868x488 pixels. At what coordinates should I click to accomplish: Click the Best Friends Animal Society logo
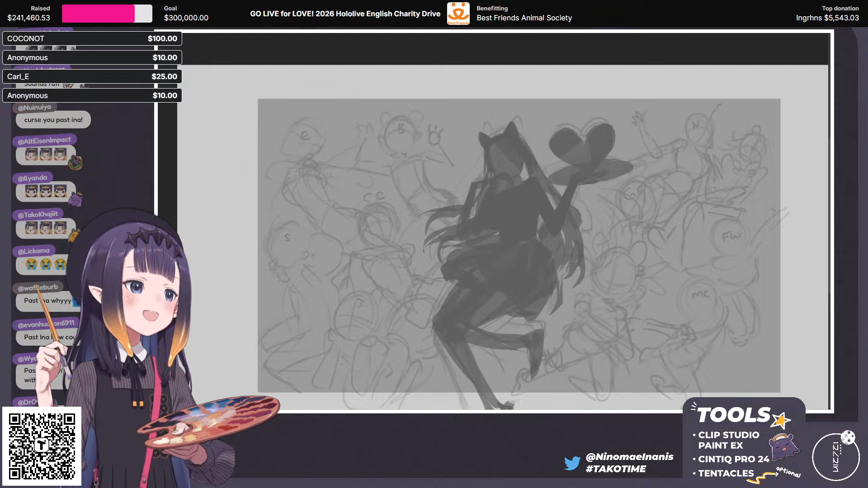click(458, 14)
